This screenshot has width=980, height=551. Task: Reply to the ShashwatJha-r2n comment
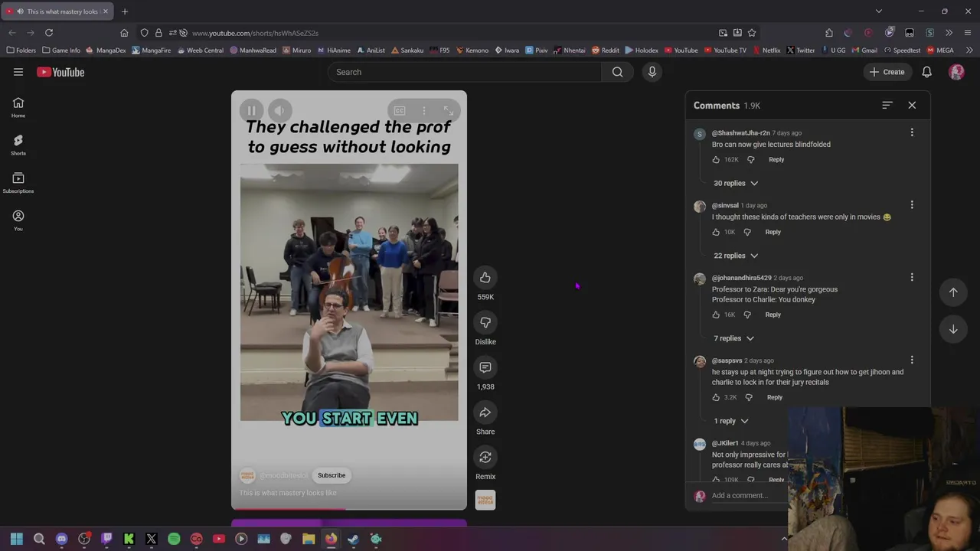click(776, 160)
